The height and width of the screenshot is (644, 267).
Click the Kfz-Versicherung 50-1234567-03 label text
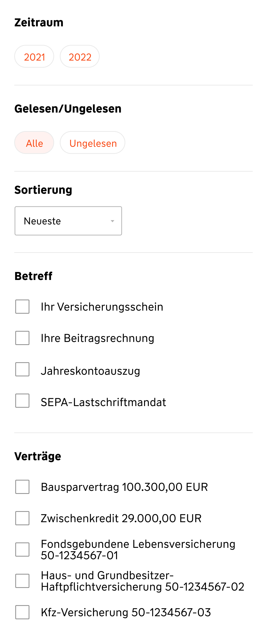point(126,612)
